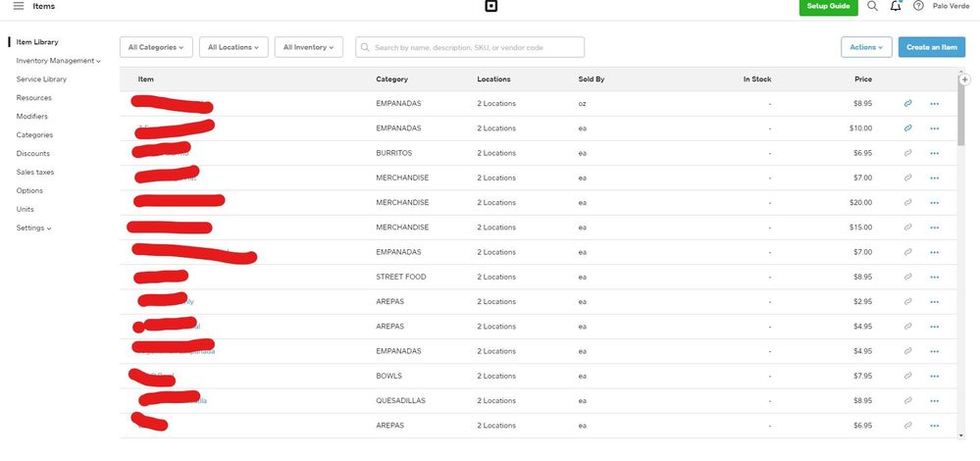Open Sales taxes in the sidebar

pos(35,173)
